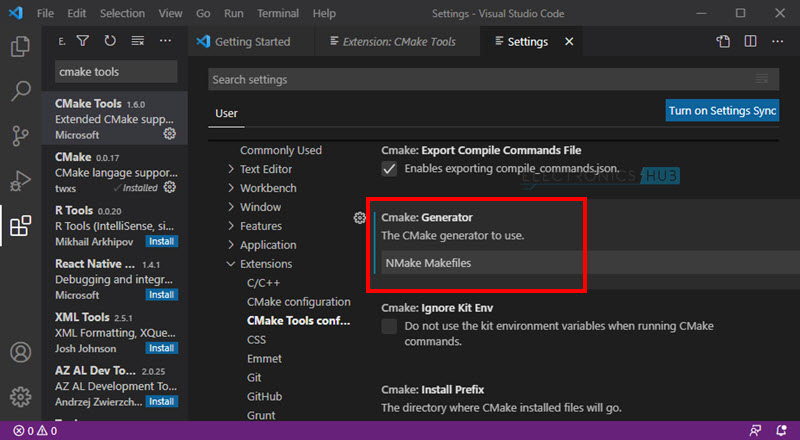Open the Run and Debug view
This screenshot has width=800, height=440.
click(20, 181)
